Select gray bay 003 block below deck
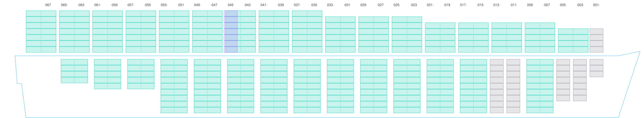The image size is (644, 118). [580, 80]
